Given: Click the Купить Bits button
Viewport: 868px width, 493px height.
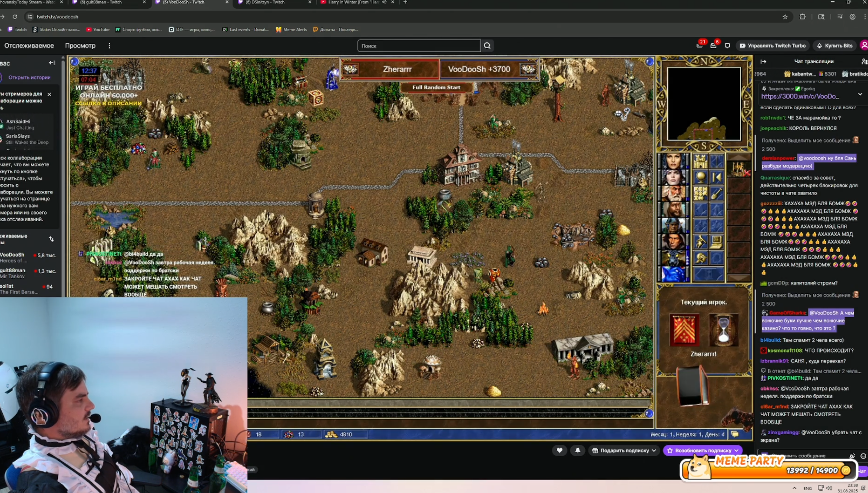Looking at the screenshot, I should [835, 46].
